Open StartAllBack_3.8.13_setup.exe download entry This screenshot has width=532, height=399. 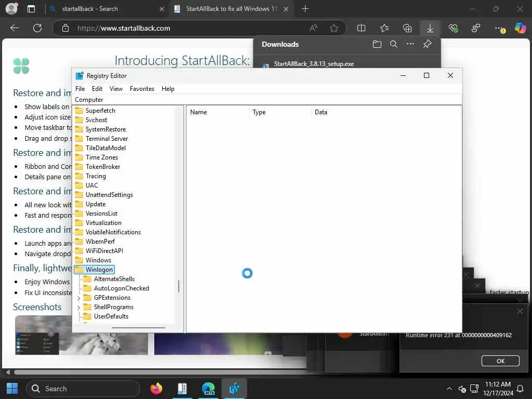[314, 64]
